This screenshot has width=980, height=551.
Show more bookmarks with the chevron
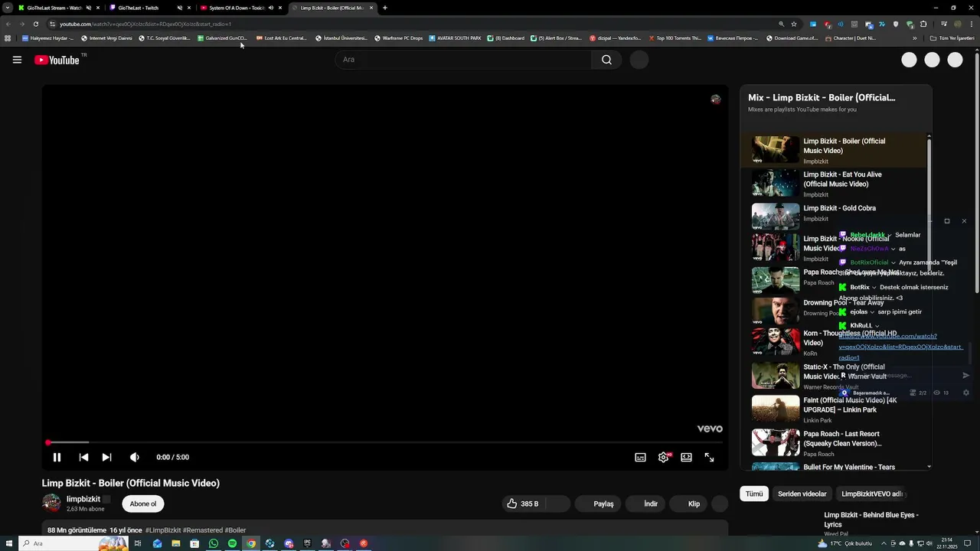click(x=915, y=37)
